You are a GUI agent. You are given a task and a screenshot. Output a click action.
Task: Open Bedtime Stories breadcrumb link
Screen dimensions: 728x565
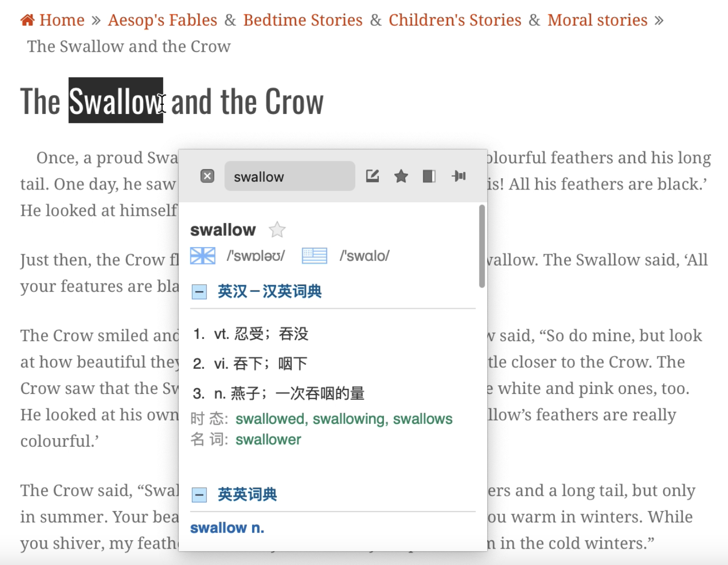[303, 20]
